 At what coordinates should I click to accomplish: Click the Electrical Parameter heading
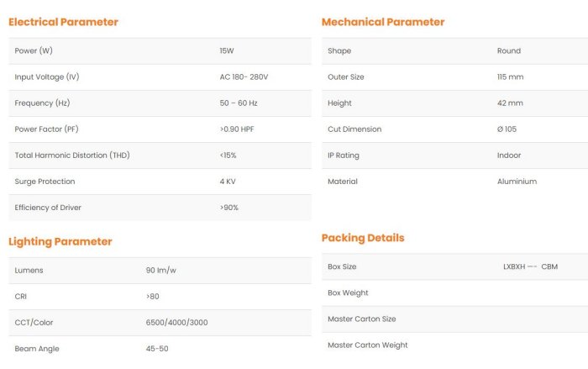click(63, 22)
